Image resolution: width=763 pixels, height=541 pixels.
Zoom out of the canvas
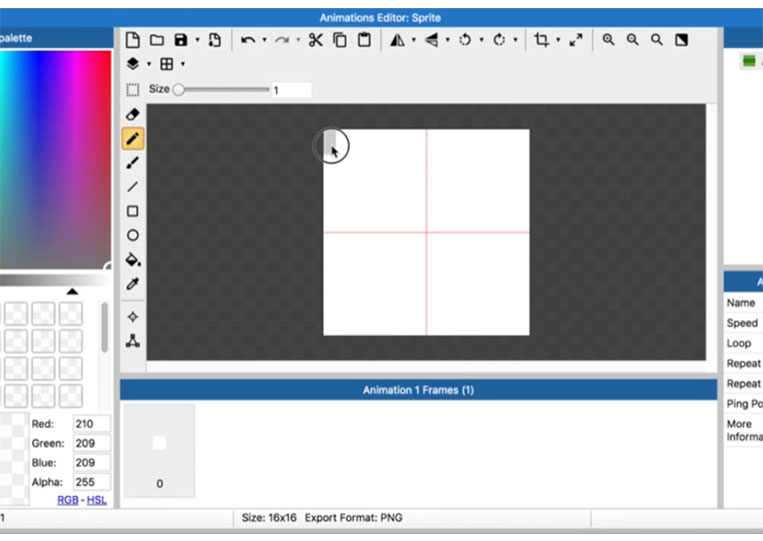pyautogui.click(x=633, y=40)
